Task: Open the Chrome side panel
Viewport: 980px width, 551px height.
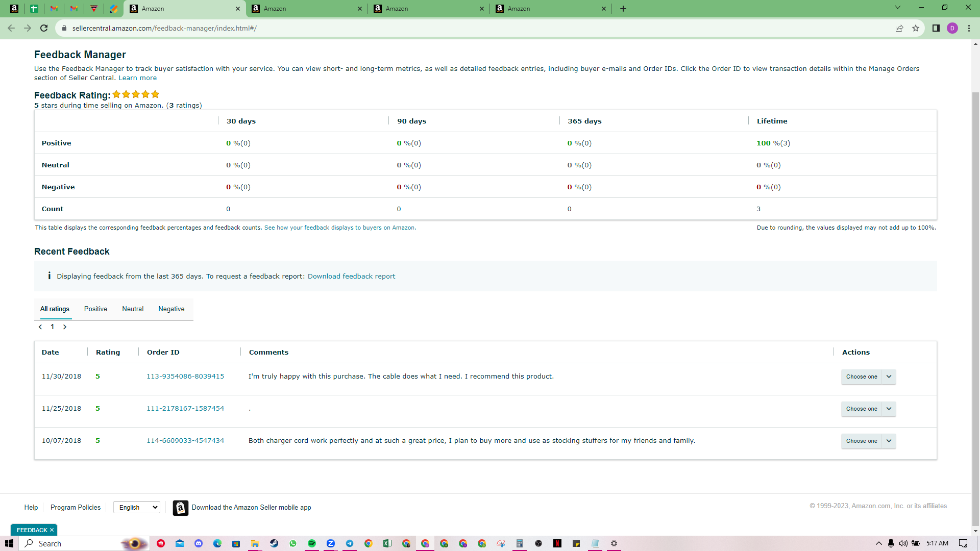Action: (936, 28)
